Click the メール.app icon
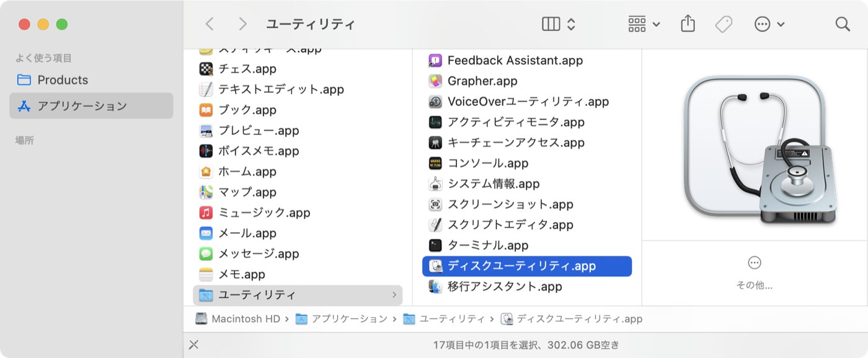868x358 pixels. 206,233
